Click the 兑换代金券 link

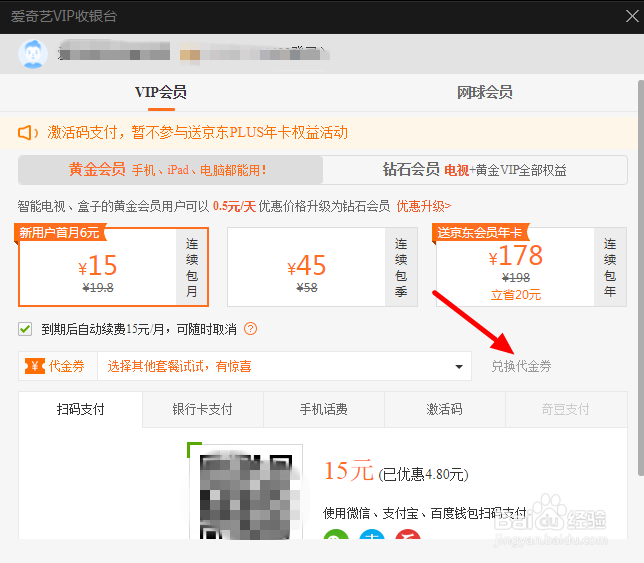(x=521, y=366)
